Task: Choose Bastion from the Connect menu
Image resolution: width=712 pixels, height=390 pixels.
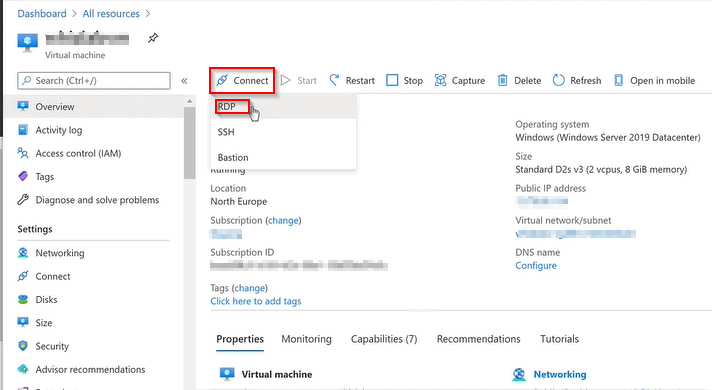Action: click(x=283, y=158)
